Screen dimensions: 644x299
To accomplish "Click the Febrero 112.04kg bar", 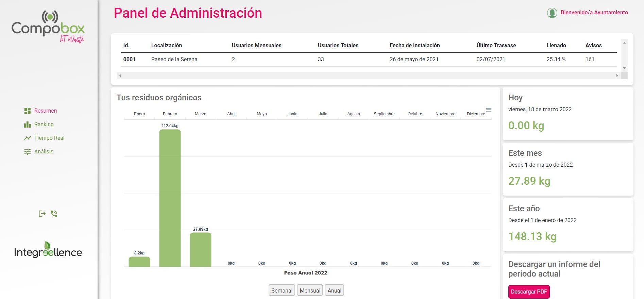I will 170,197.
